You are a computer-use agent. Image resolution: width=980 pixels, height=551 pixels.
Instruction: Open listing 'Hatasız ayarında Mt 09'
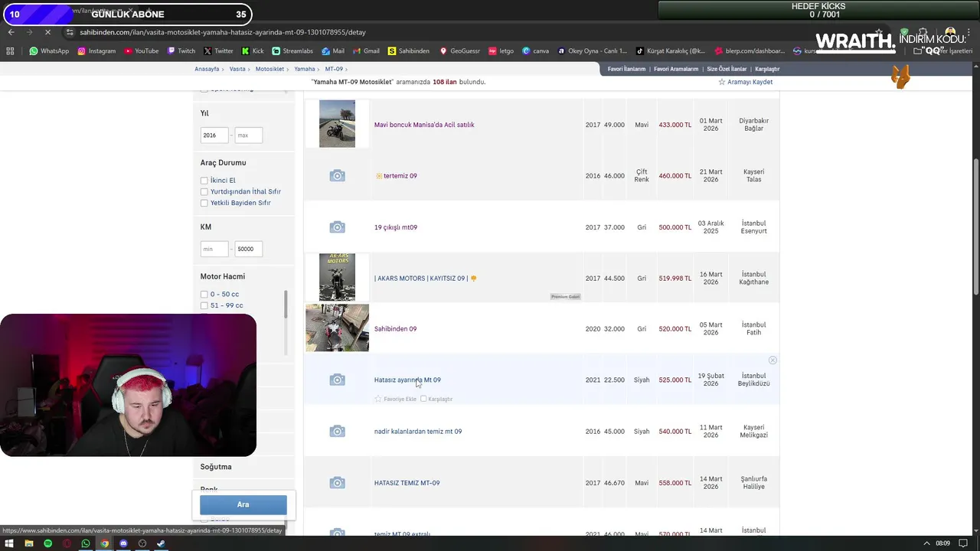pos(407,380)
